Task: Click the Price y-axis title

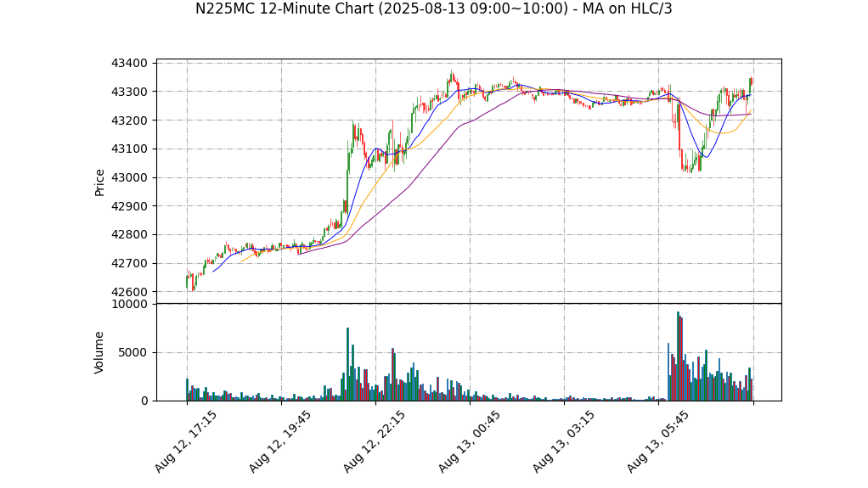Action: [x=99, y=182]
